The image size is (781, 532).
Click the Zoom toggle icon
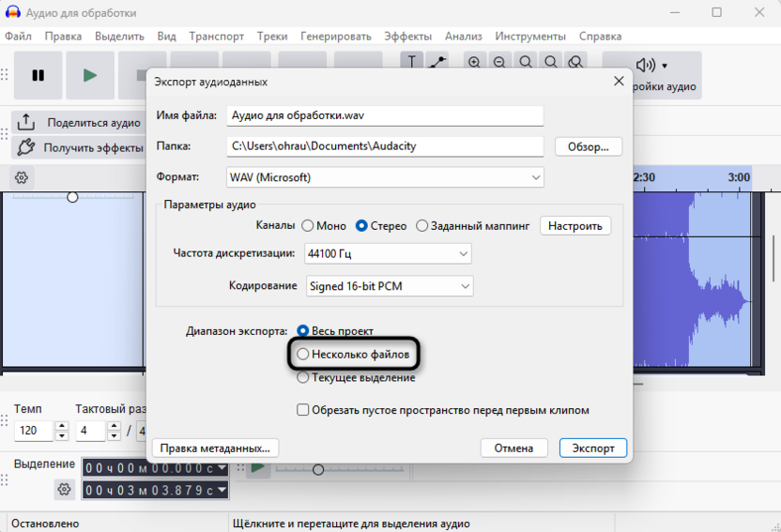pyautogui.click(x=575, y=62)
